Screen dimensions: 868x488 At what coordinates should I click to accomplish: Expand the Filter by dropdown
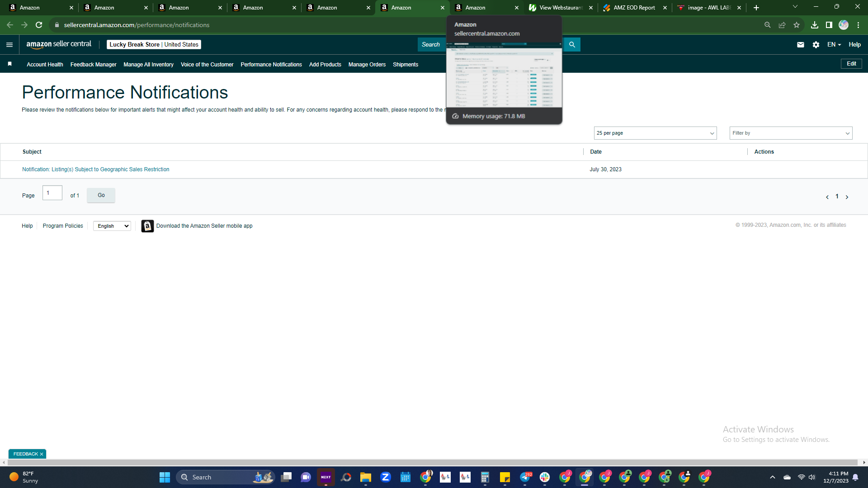pos(791,133)
